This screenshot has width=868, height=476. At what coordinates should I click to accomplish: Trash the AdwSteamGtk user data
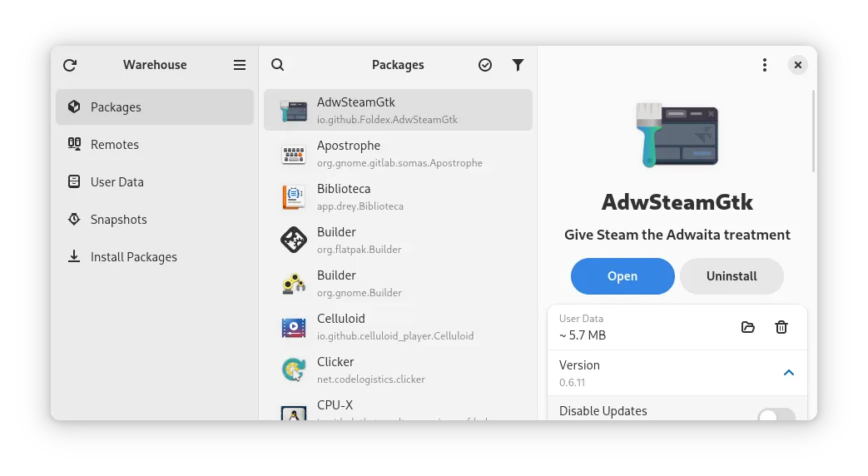coord(781,327)
